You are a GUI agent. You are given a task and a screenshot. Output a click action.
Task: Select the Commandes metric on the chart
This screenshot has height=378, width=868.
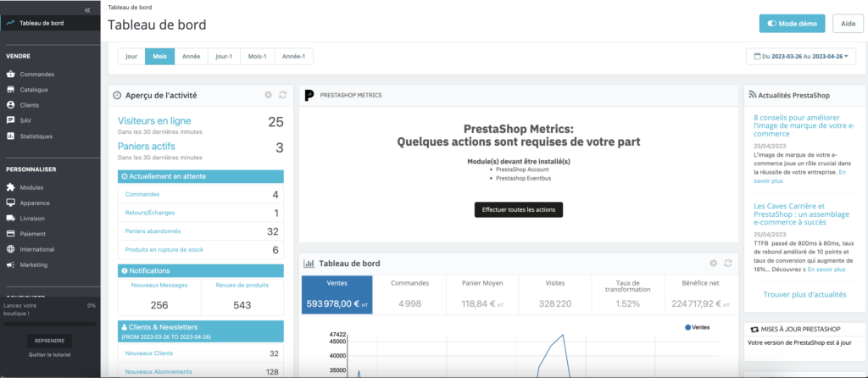click(x=410, y=294)
